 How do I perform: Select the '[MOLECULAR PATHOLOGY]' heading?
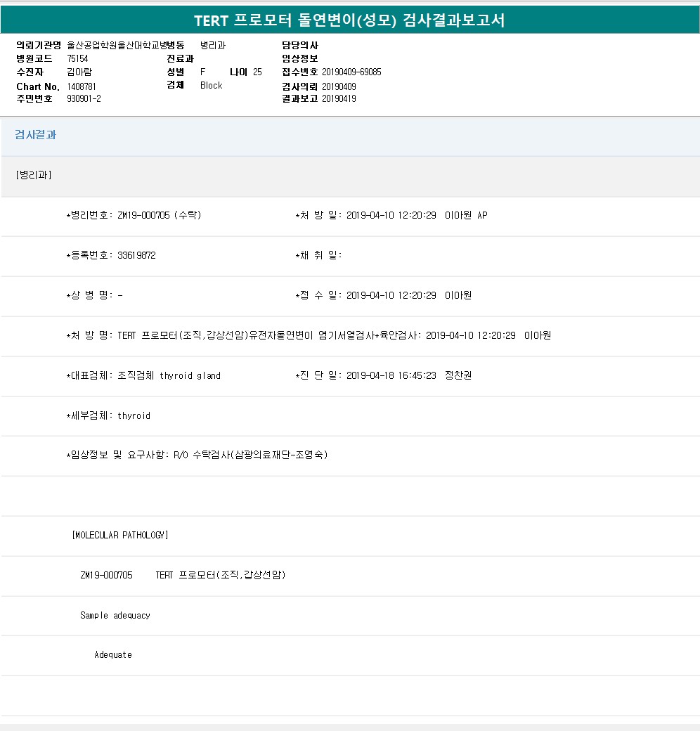119,535
